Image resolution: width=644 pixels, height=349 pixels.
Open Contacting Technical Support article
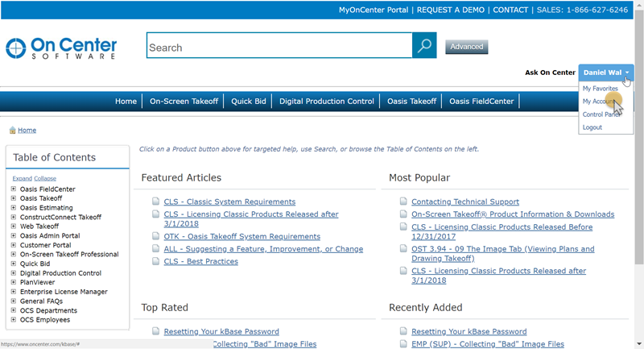tap(465, 202)
